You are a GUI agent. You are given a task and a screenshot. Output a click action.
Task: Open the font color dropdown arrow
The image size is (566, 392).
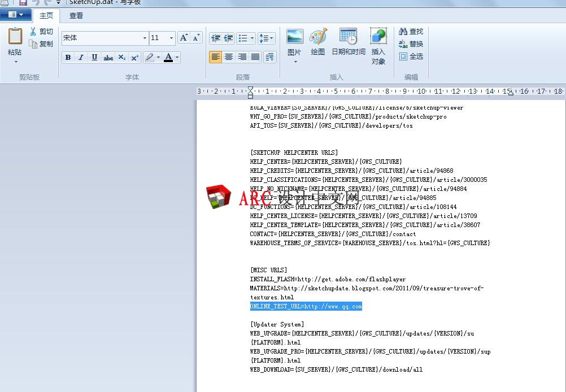point(177,58)
